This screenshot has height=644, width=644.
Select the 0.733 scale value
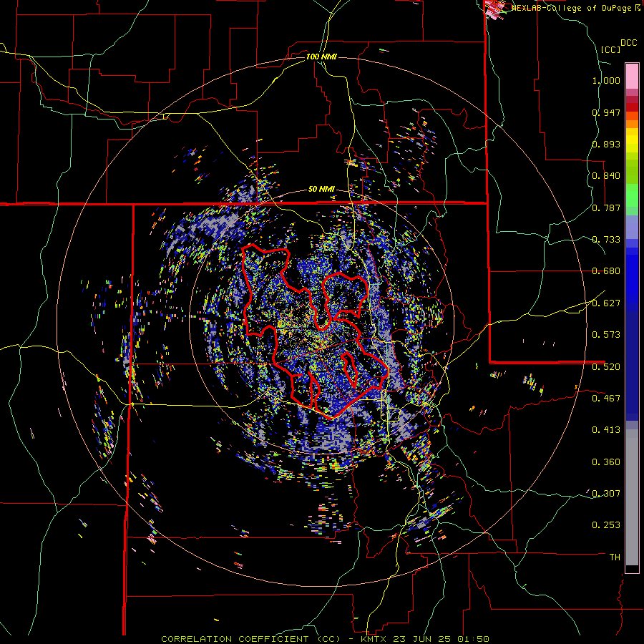(x=606, y=240)
